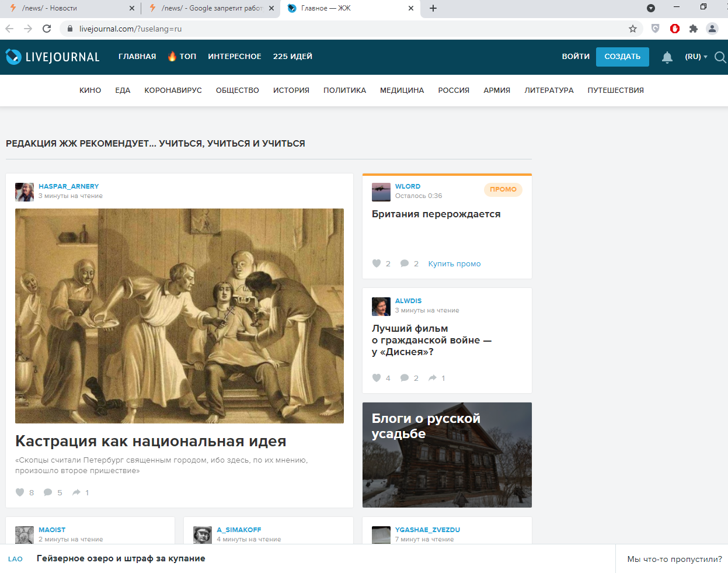This screenshot has width=728, height=573.
Task: Open a new browser tab
Action: pyautogui.click(x=433, y=8)
